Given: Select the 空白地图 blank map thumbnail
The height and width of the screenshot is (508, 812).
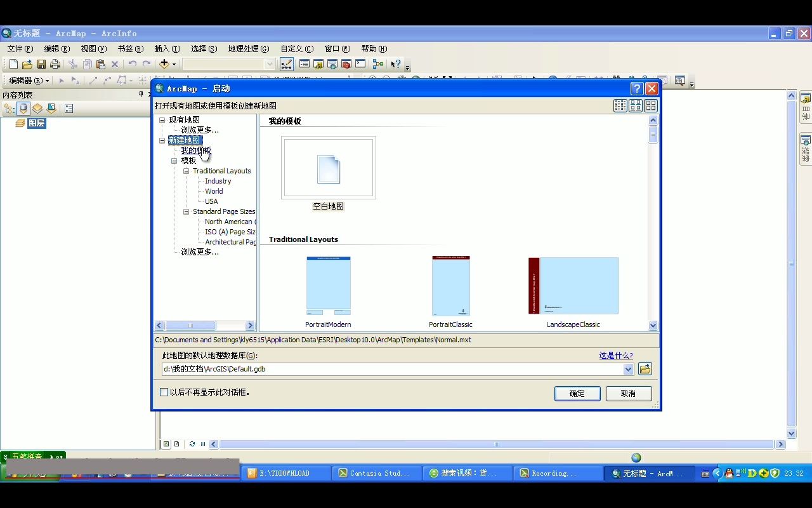Looking at the screenshot, I should pos(329,168).
